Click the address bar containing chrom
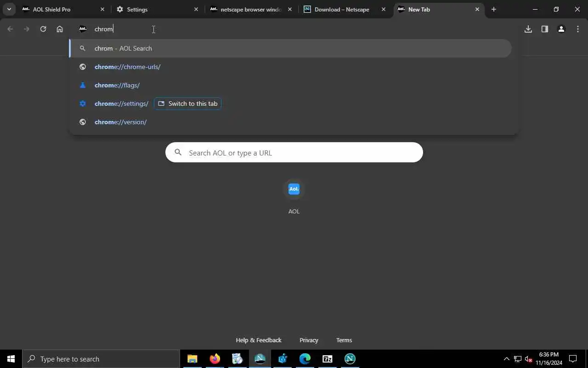This screenshot has height=368, width=588. coord(294,29)
